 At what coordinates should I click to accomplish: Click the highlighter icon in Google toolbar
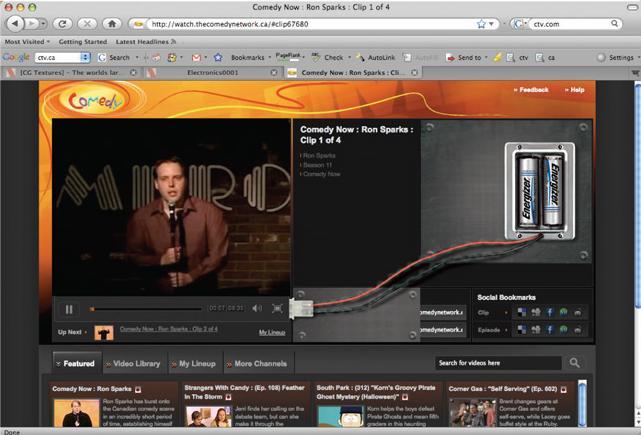click(x=497, y=58)
